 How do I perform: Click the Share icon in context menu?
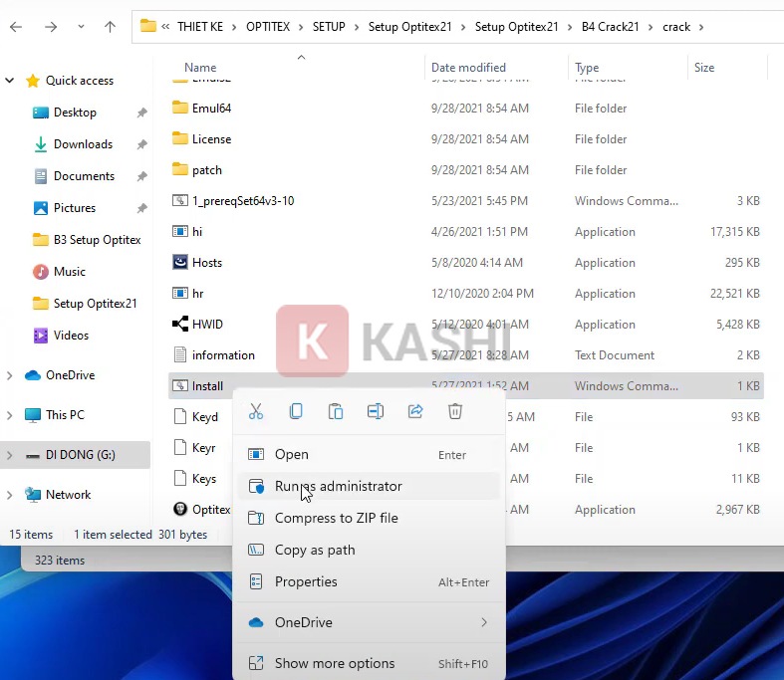[x=415, y=411]
